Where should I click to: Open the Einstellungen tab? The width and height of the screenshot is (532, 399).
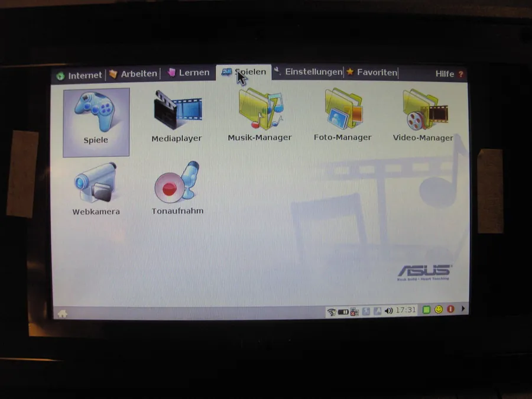308,72
